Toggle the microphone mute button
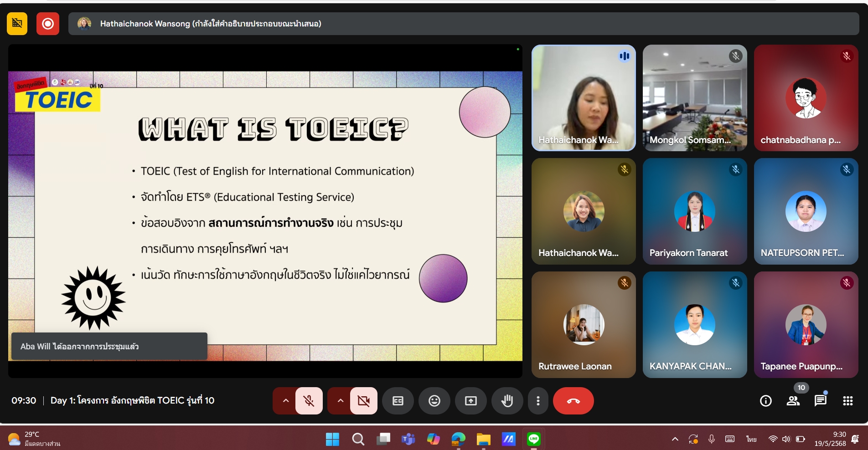This screenshot has width=868, height=450. (309, 401)
